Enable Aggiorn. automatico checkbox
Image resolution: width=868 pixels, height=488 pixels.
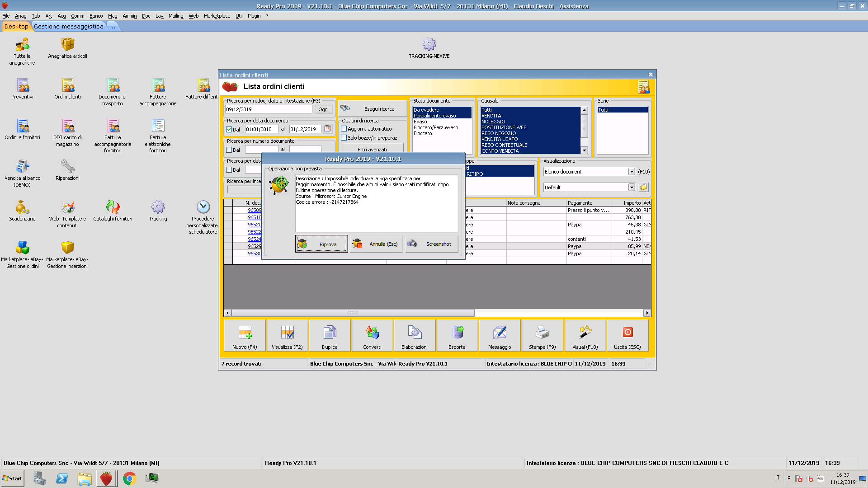pyautogui.click(x=344, y=129)
